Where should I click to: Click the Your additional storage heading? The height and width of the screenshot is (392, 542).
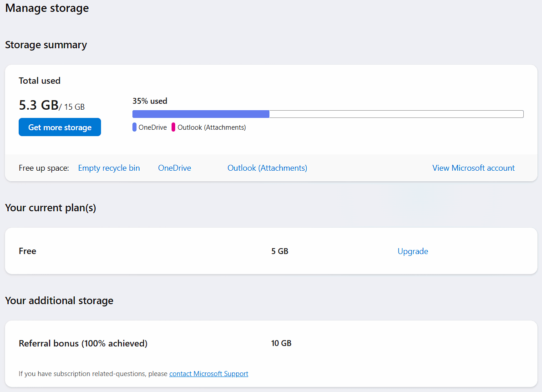point(59,300)
